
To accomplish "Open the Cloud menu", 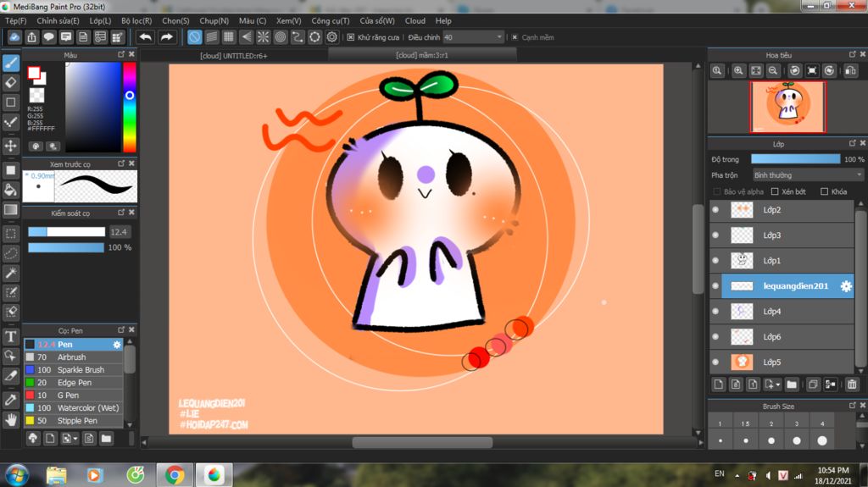I will (415, 20).
